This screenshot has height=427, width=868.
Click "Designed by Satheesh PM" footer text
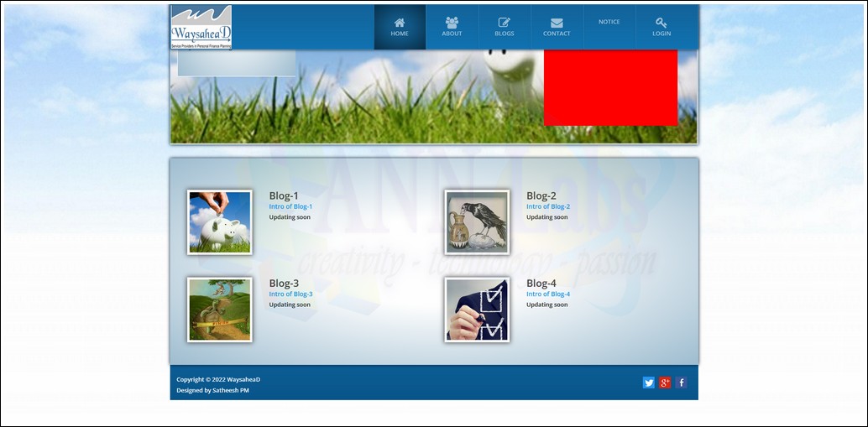pyautogui.click(x=212, y=390)
